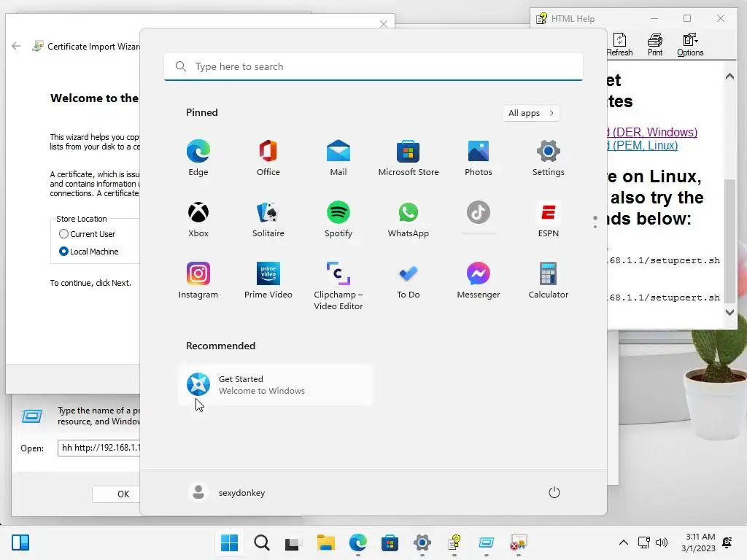Click Print in HTML Help toolbar
The height and width of the screenshot is (560, 747).
click(655, 45)
